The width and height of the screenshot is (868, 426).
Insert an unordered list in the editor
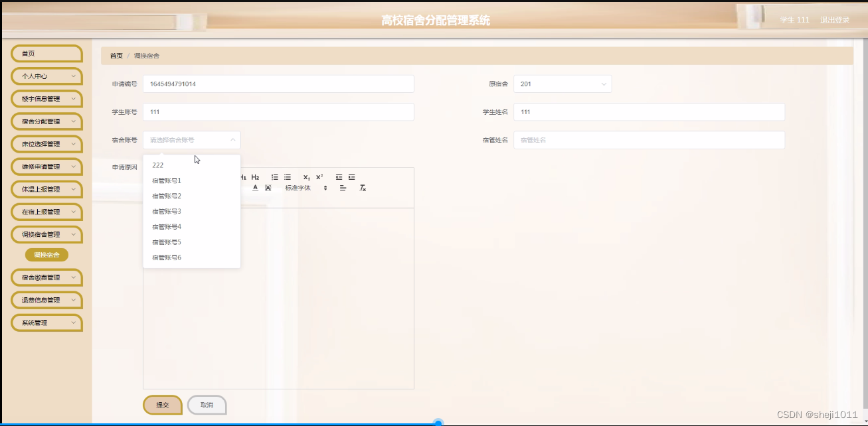click(x=288, y=177)
